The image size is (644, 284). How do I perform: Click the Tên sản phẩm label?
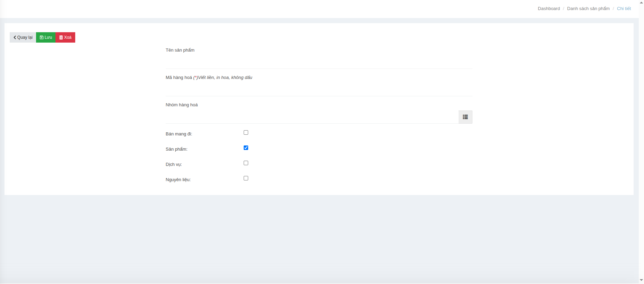[180, 50]
